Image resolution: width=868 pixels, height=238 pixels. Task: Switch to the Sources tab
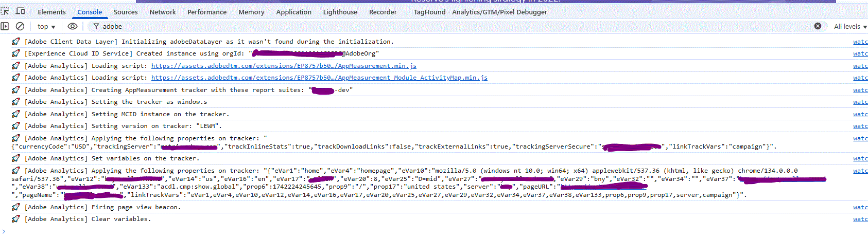[126, 12]
